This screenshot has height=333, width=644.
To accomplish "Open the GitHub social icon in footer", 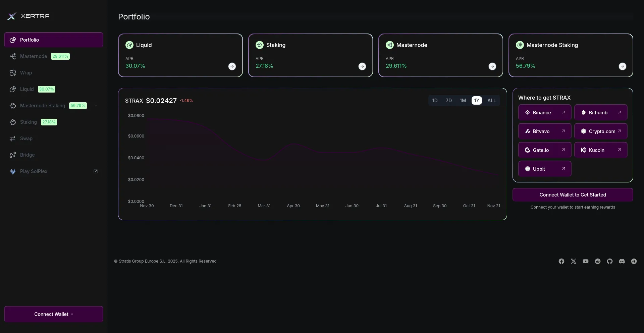I will click(x=609, y=261).
